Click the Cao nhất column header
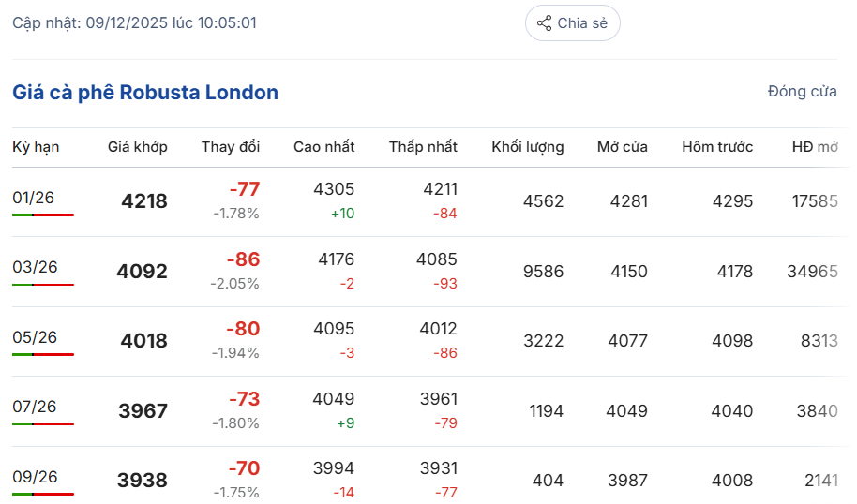Screen dimensions: 857x504 pyautogui.click(x=323, y=147)
